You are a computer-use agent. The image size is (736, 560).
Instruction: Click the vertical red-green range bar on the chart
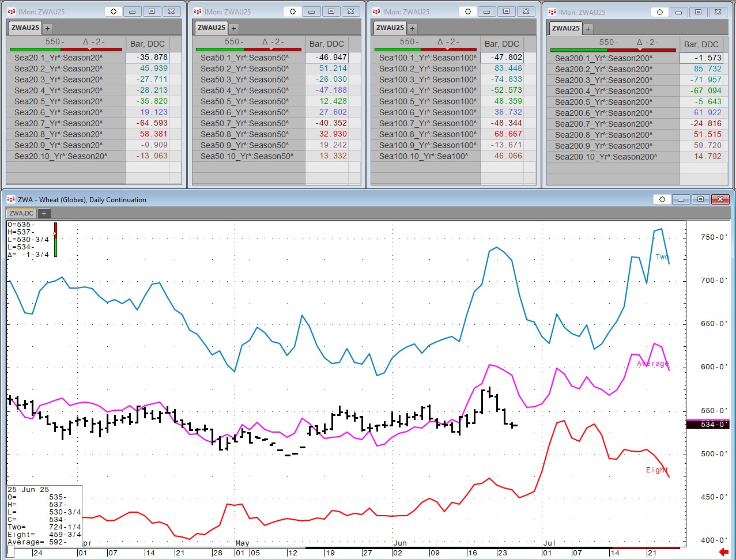click(x=55, y=239)
